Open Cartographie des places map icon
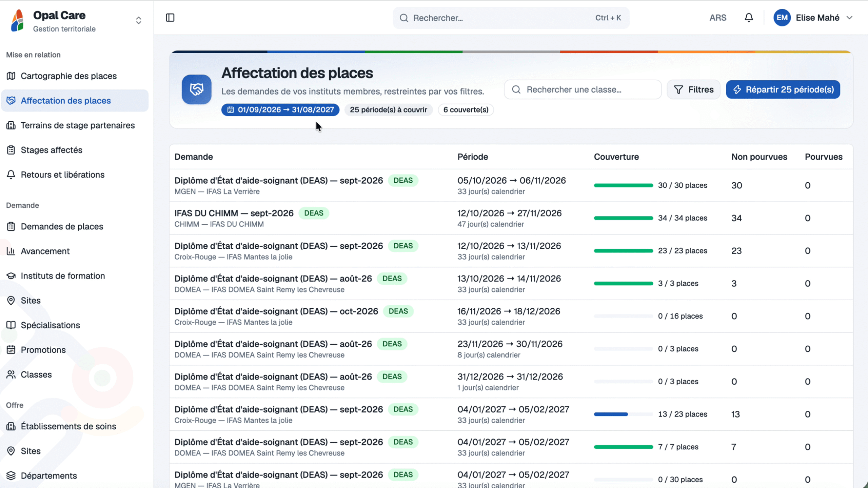Viewport: 868px width, 488px height. pos(11,76)
